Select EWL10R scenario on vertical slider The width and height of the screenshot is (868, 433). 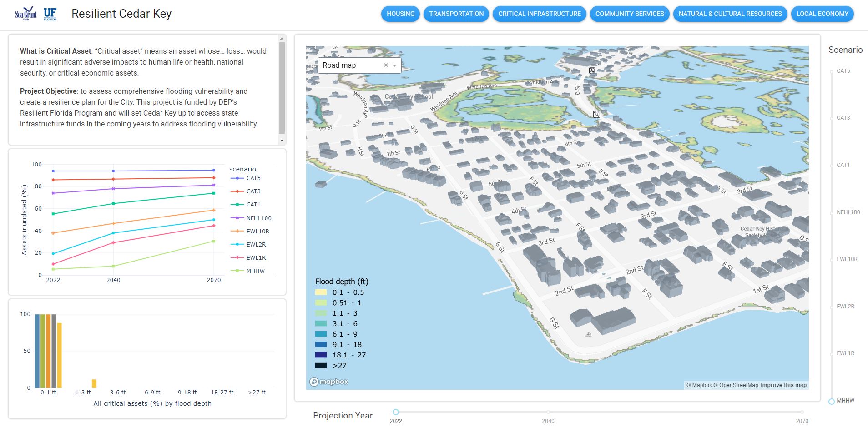[832, 259]
